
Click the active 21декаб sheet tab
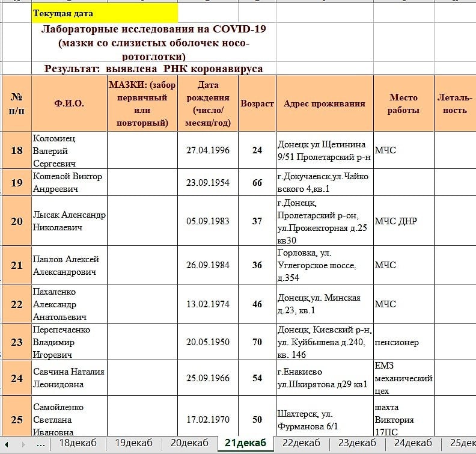245,444
